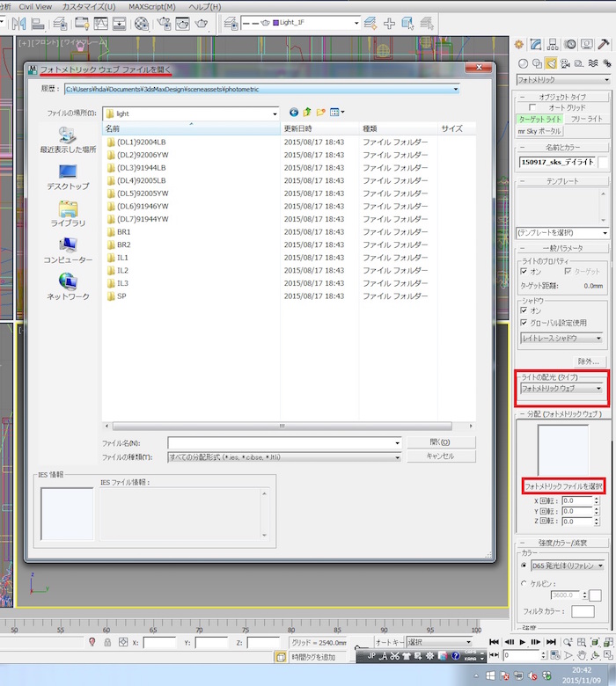Select the Kelvin radio button
The height and width of the screenshot is (686, 616).
(524, 583)
